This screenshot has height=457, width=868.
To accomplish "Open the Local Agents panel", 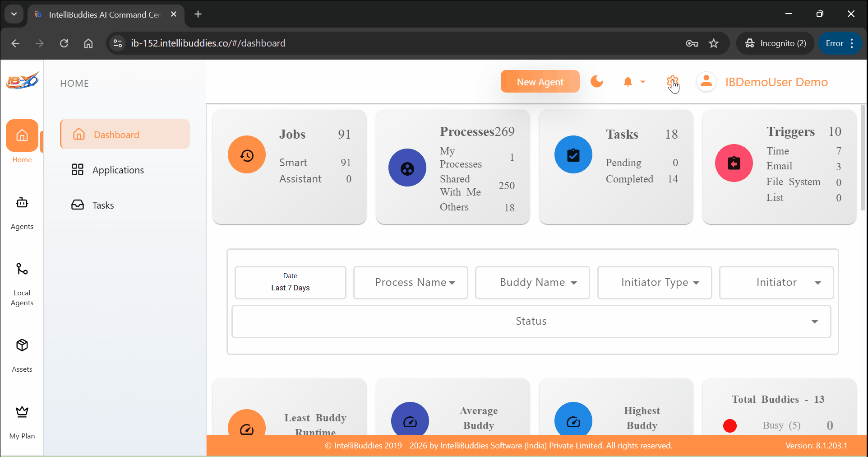I will pos(22,270).
